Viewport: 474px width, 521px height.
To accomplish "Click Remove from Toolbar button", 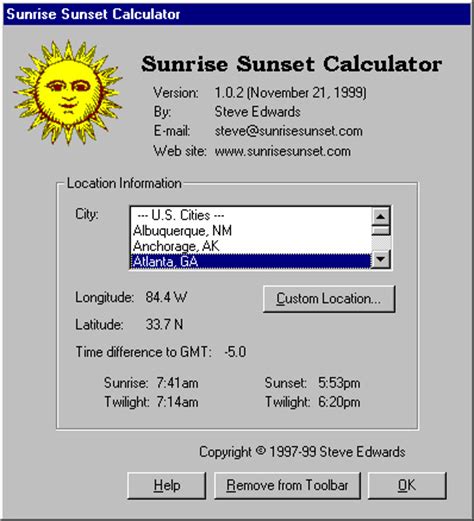I will pyautogui.click(x=287, y=485).
